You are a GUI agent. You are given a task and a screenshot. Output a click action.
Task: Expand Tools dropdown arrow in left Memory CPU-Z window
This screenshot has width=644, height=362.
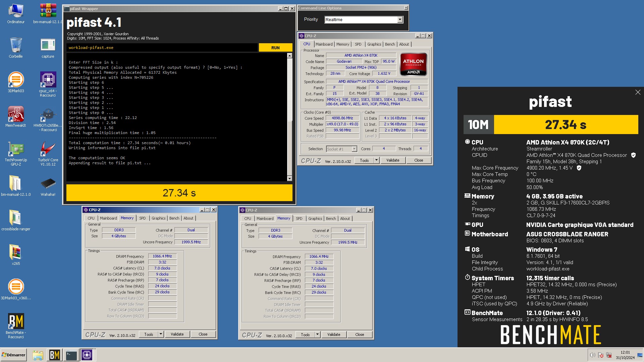click(161, 334)
